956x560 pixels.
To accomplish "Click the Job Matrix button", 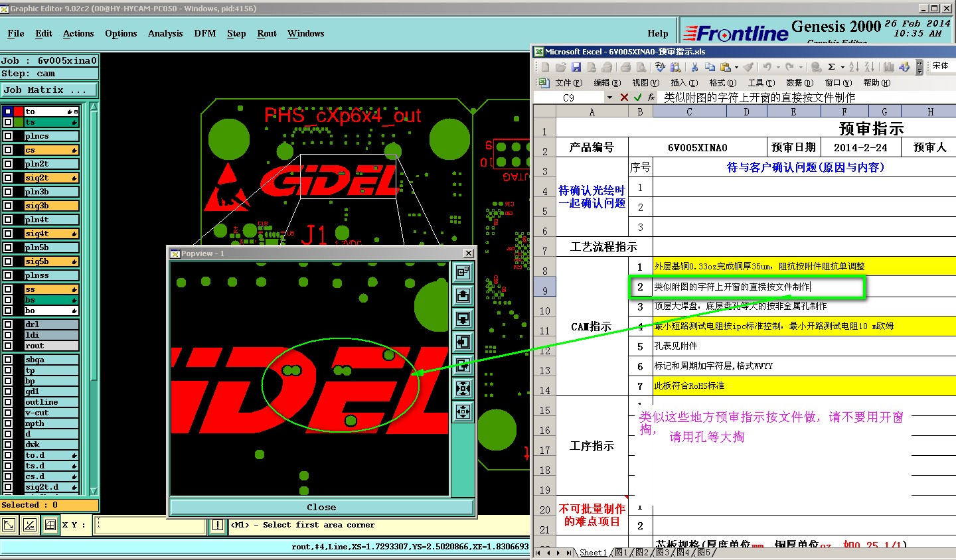I will (49, 90).
